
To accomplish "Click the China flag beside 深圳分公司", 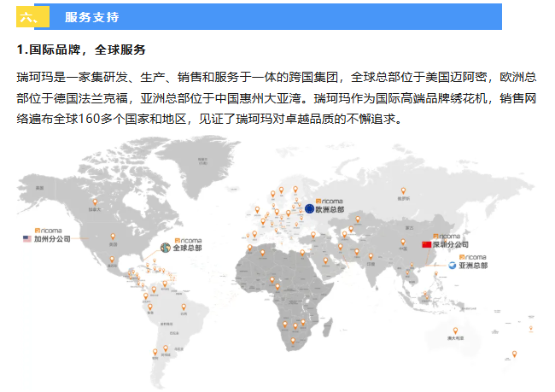I will tap(427, 244).
